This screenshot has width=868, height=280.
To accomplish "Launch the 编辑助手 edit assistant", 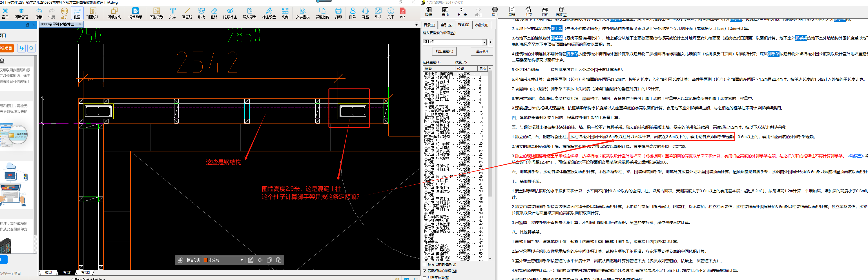I will pos(136,13).
